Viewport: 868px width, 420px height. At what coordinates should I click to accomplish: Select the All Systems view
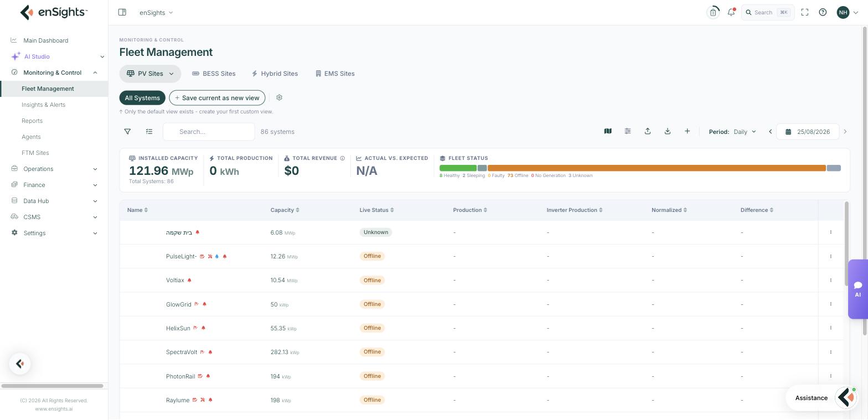tap(142, 98)
